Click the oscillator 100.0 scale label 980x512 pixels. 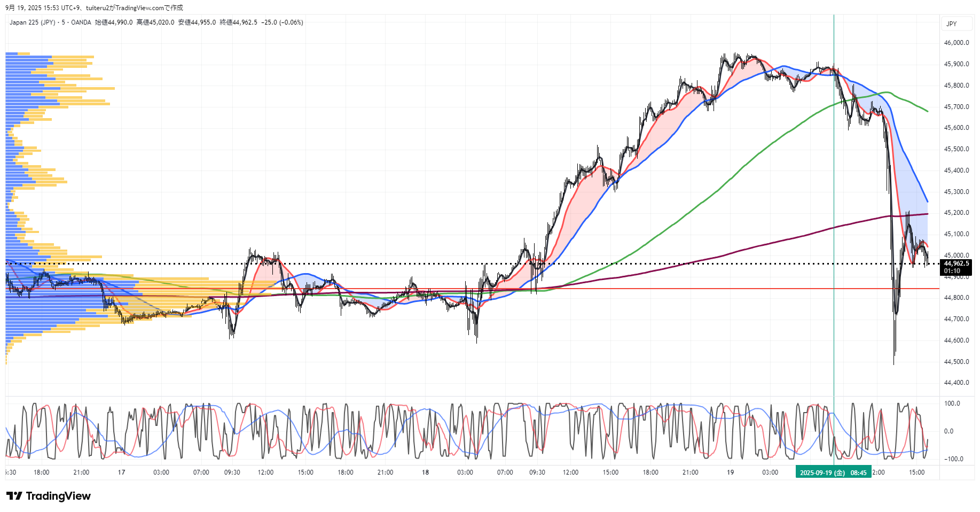[952, 404]
